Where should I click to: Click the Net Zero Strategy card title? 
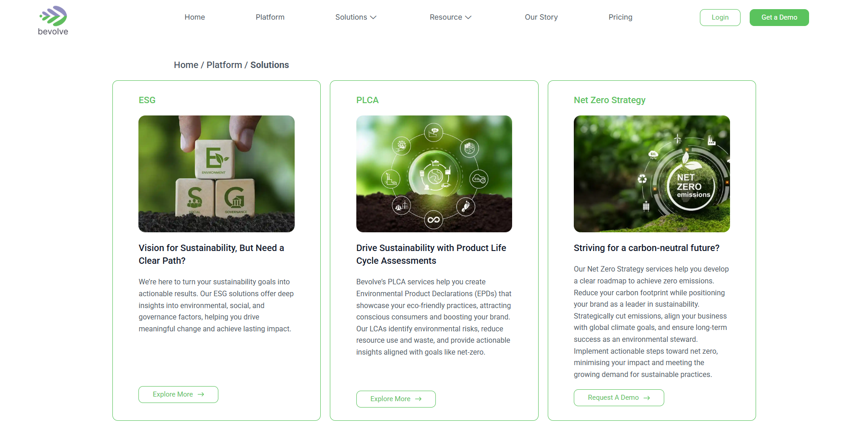(609, 100)
